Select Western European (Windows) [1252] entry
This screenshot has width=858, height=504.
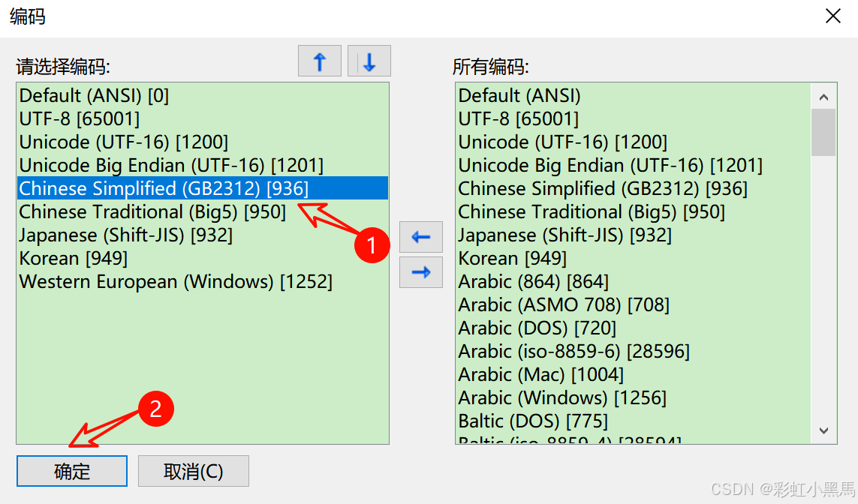point(160,281)
